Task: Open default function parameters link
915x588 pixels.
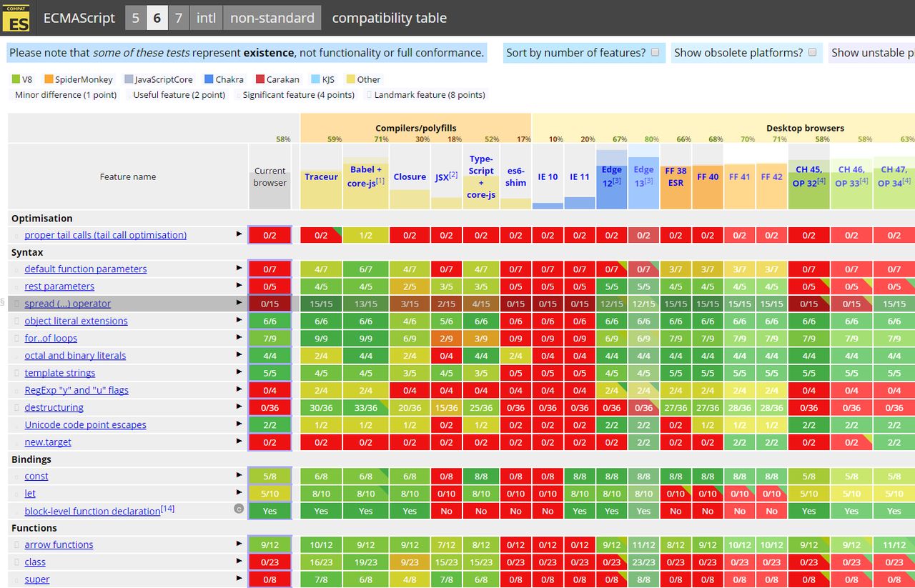Action: tap(86, 269)
